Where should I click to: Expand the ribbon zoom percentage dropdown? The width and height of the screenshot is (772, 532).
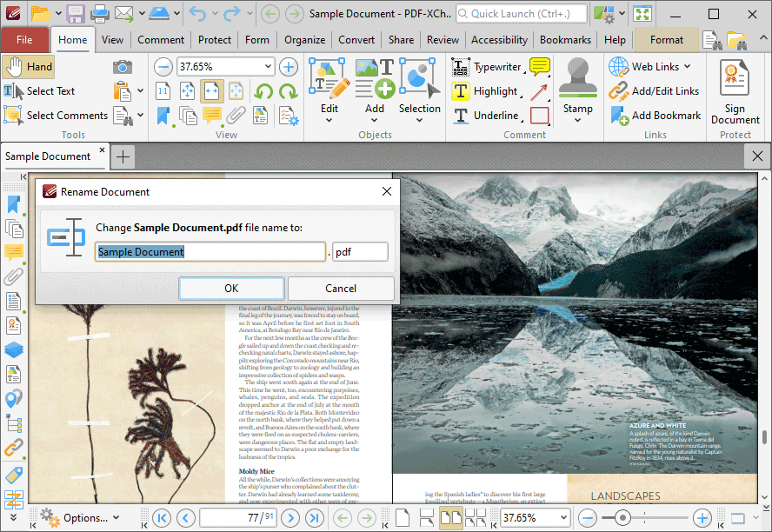268,67
